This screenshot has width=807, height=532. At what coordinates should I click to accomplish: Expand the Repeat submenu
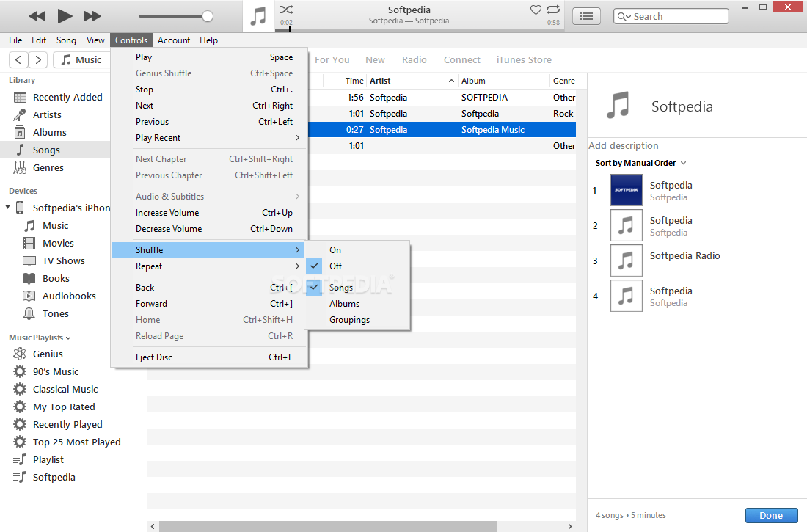coord(210,266)
